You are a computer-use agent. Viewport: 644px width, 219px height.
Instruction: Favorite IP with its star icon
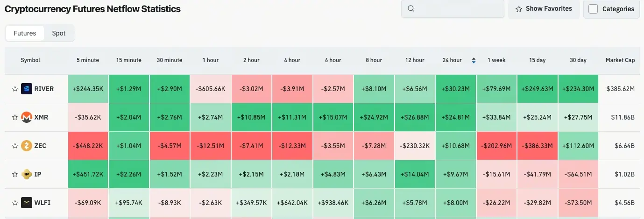15,174
